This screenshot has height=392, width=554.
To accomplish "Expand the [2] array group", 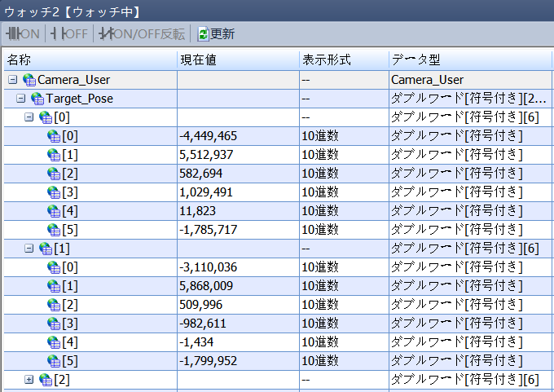I will point(29,380).
